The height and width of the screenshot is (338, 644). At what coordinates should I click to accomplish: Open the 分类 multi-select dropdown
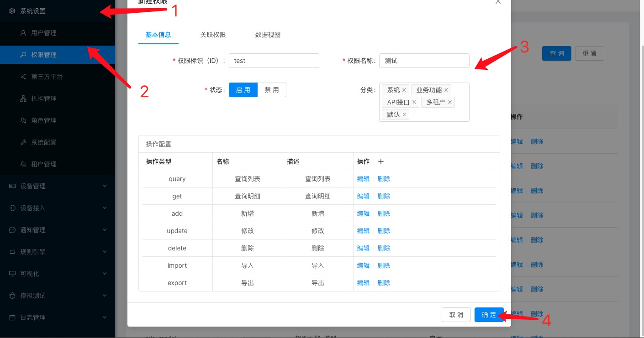[x=438, y=115]
